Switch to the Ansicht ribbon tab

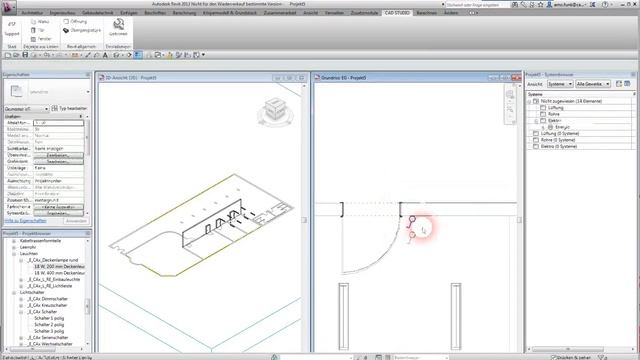point(311,13)
